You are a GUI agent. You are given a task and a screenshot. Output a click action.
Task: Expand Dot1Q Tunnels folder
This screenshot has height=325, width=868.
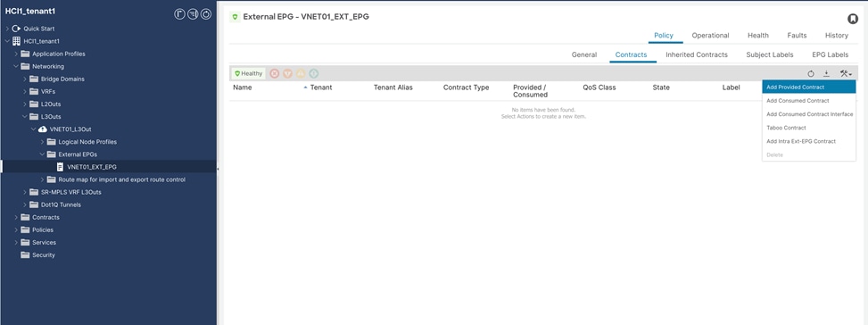tap(25, 204)
